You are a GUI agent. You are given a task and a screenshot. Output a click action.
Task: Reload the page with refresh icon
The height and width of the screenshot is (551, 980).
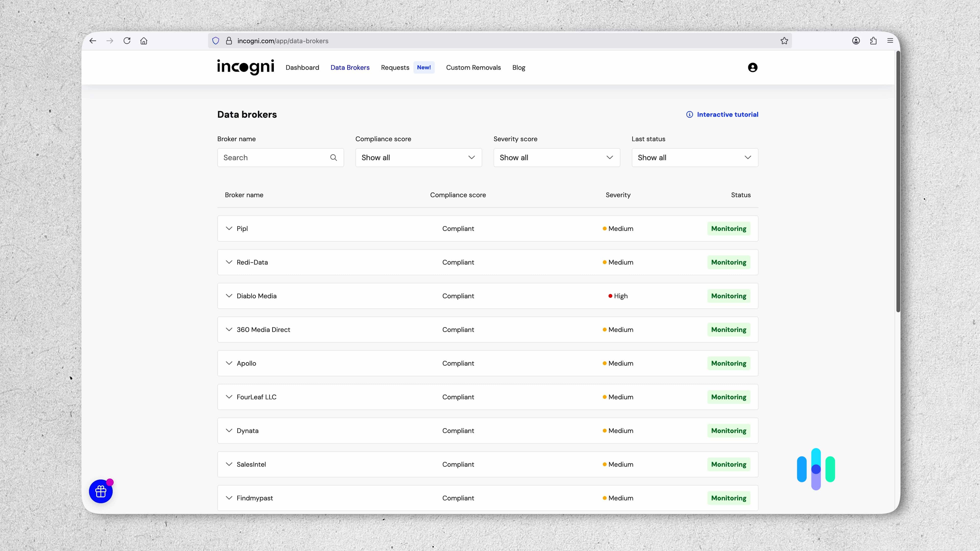(x=127, y=41)
